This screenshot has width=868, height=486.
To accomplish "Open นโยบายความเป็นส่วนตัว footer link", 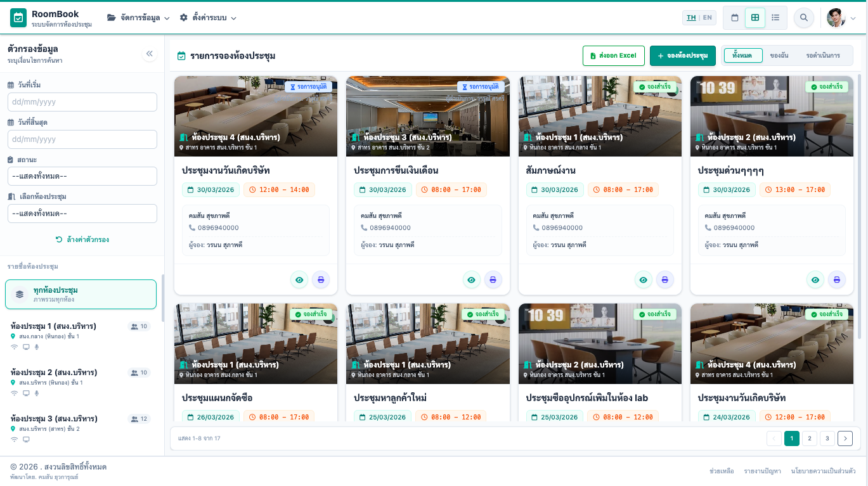I will coord(824,471).
